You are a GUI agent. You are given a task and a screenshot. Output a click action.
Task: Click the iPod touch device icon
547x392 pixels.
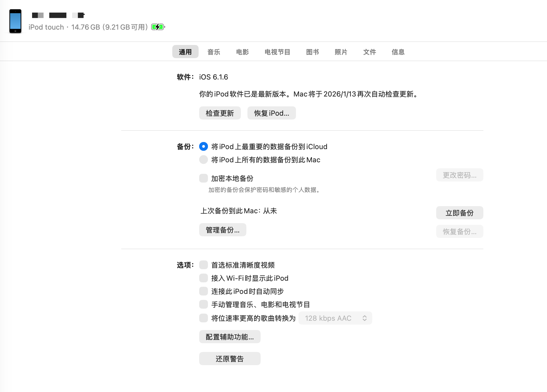pos(15,21)
